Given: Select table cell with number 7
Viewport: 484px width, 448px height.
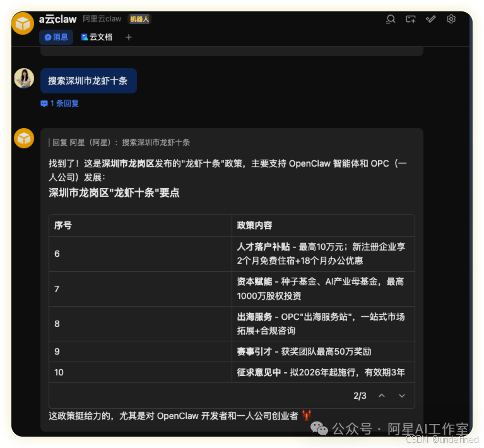Looking at the screenshot, I should coord(141,289).
